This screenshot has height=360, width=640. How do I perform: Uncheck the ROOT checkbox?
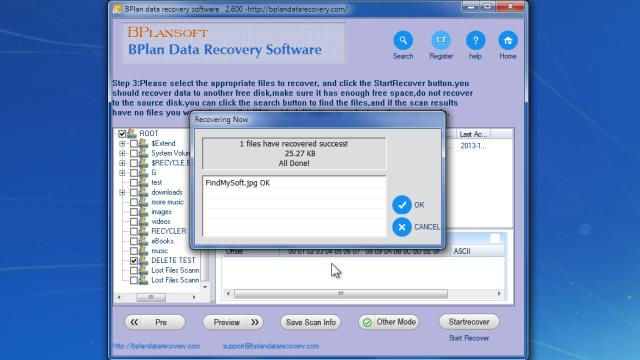[122, 133]
